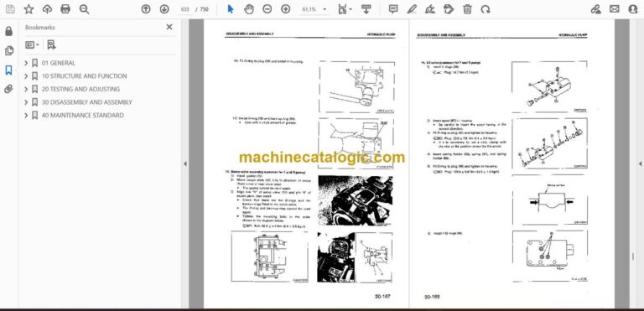Add a comment note
Screen dimensions: 644x311
click(x=393, y=9)
